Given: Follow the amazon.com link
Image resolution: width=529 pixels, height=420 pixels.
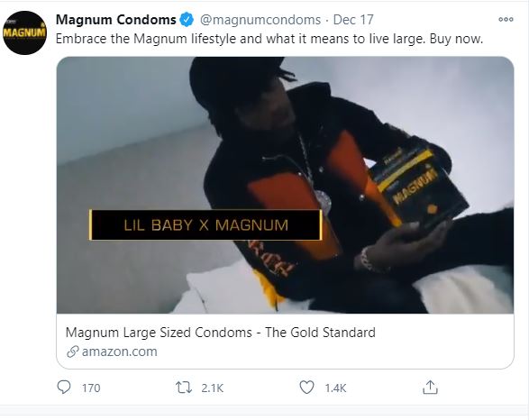Looking at the screenshot, I should (x=120, y=352).
